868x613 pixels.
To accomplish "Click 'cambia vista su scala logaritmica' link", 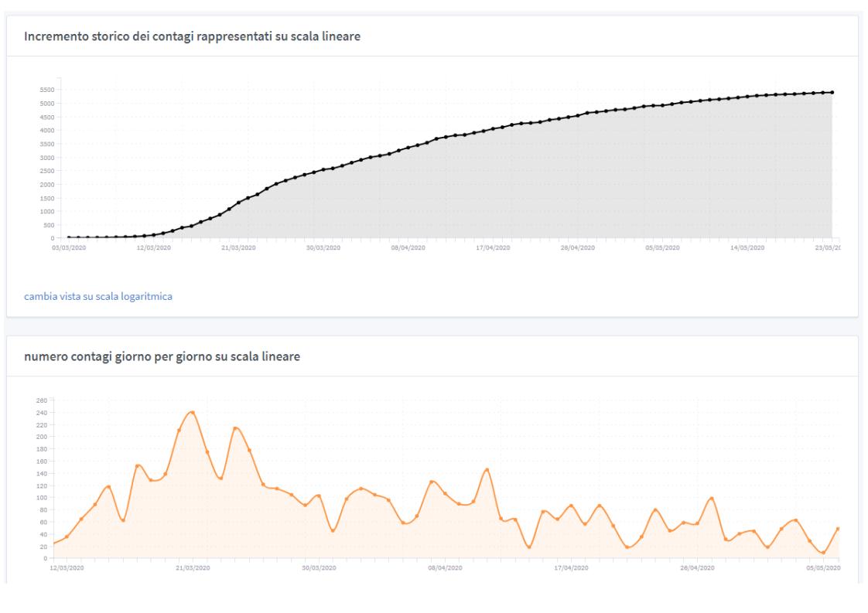I will (x=98, y=296).
